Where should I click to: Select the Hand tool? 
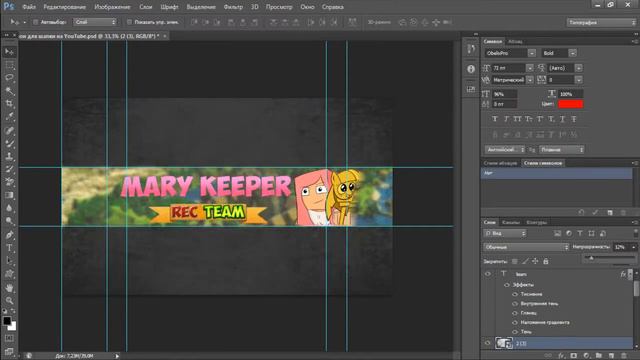(9, 288)
